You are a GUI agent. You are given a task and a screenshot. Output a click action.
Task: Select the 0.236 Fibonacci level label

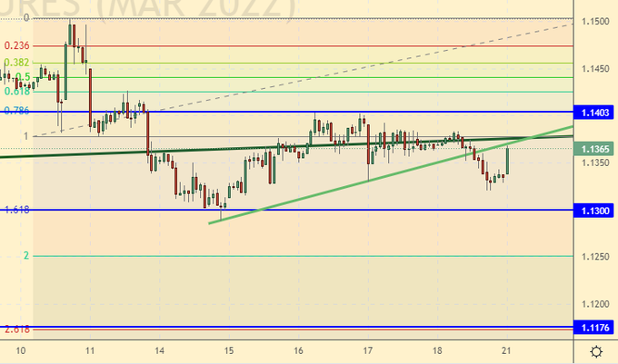coord(17,45)
